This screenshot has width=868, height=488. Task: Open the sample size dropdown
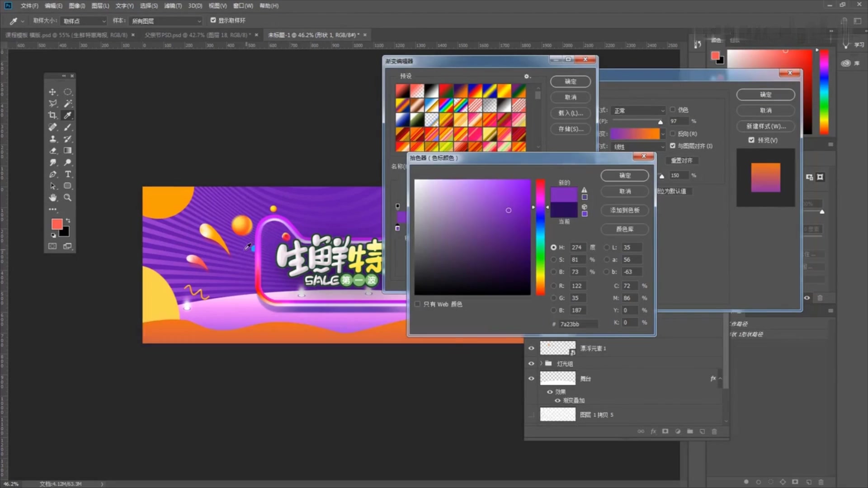click(x=84, y=21)
